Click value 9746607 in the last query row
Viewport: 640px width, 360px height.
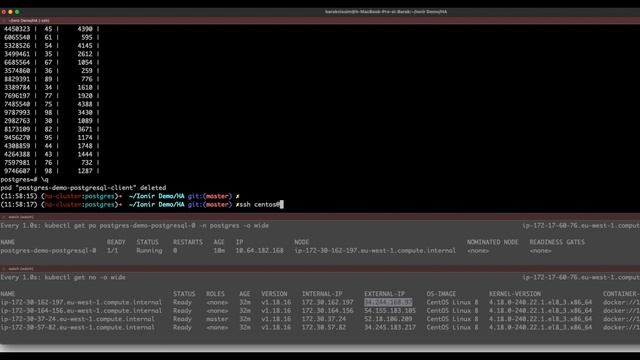17,171
